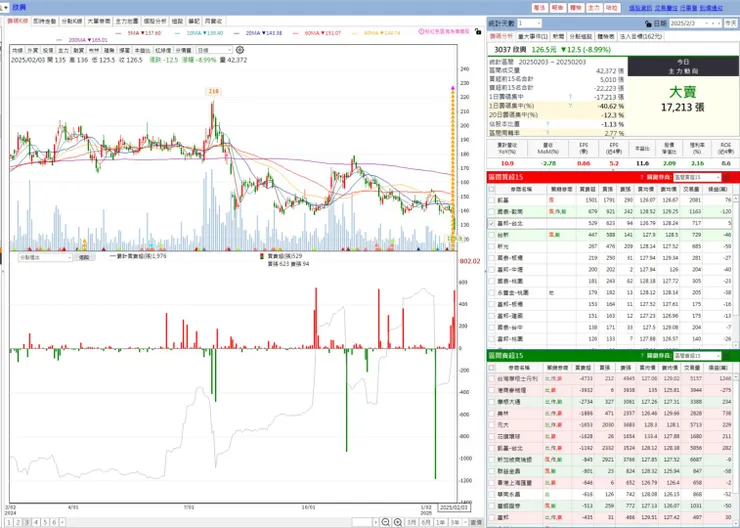Toggle the 20MA moving average legend line

tap(258, 33)
